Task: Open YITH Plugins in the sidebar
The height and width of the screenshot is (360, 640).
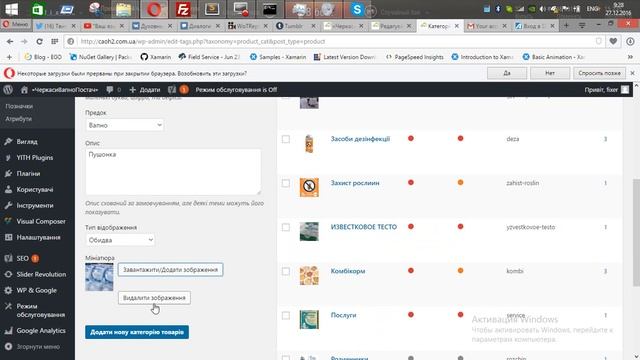Action: 35,158
